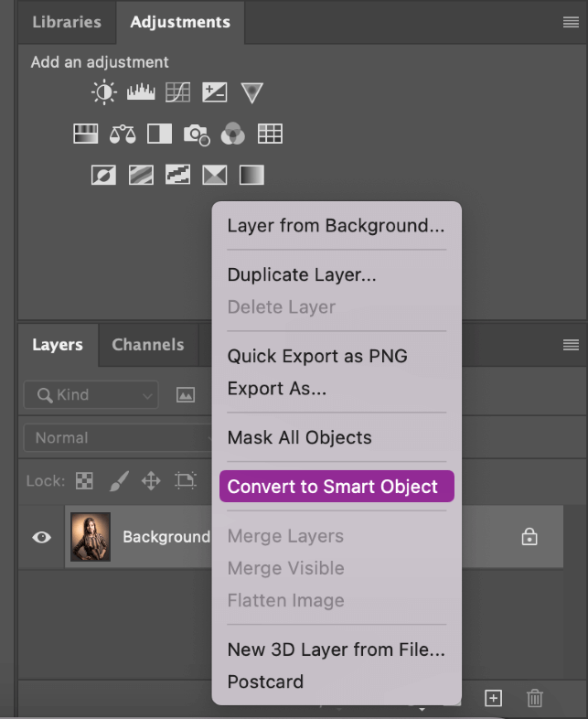Choose Convert to Smart Object
Image resolution: width=588 pixels, height=719 pixels.
pyautogui.click(x=337, y=486)
